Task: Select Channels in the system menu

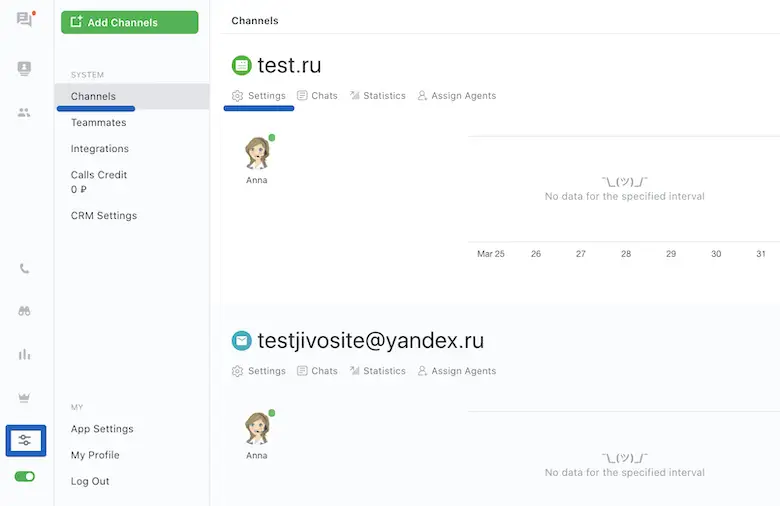Action: [93, 97]
